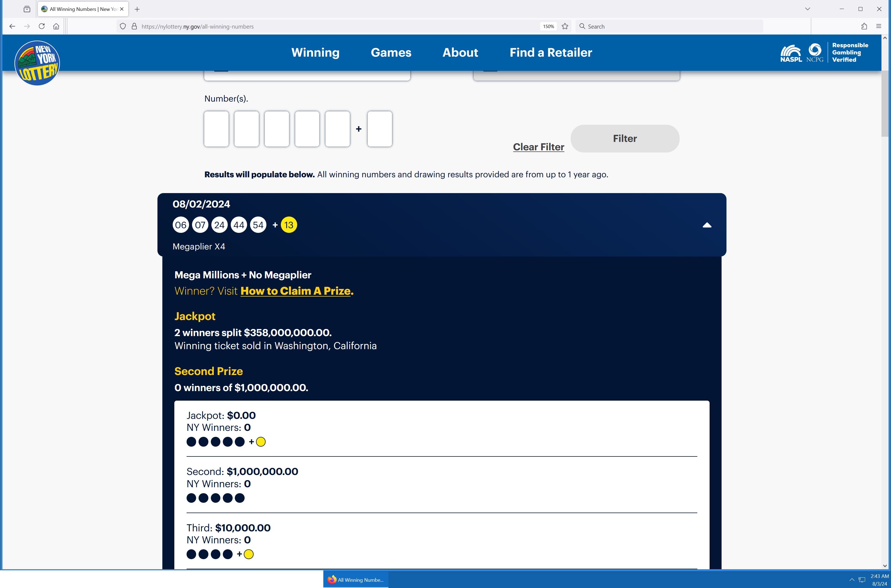Click the Second Prize heading

(208, 371)
